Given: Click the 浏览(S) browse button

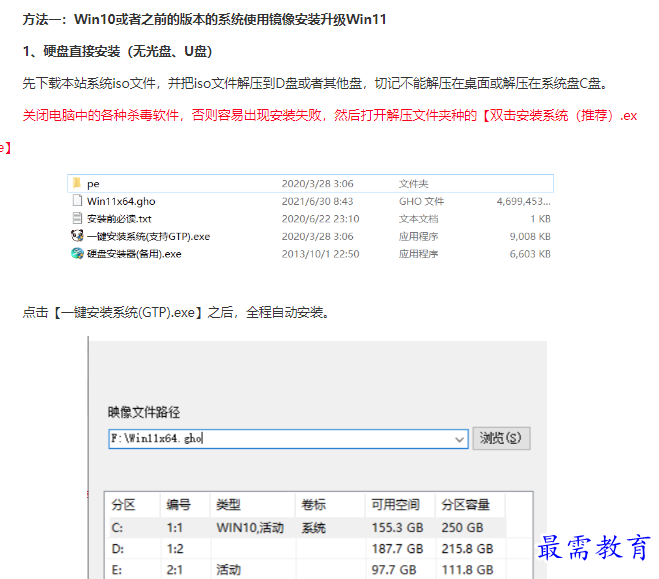Looking at the screenshot, I should (501, 439).
